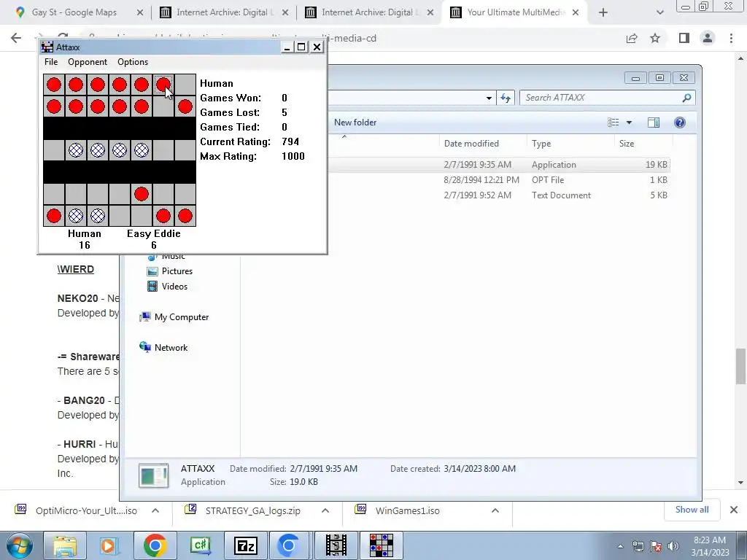Expand the Explorer address bar dropdown
Viewport: 747px width, 560px height.
tap(489, 98)
